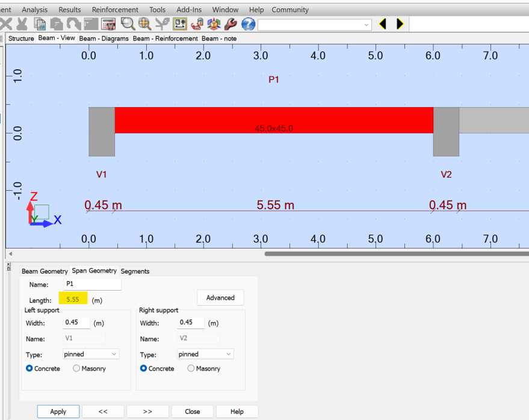Click the left support Width field
This screenshot has width=529, height=420.
click(x=76, y=323)
